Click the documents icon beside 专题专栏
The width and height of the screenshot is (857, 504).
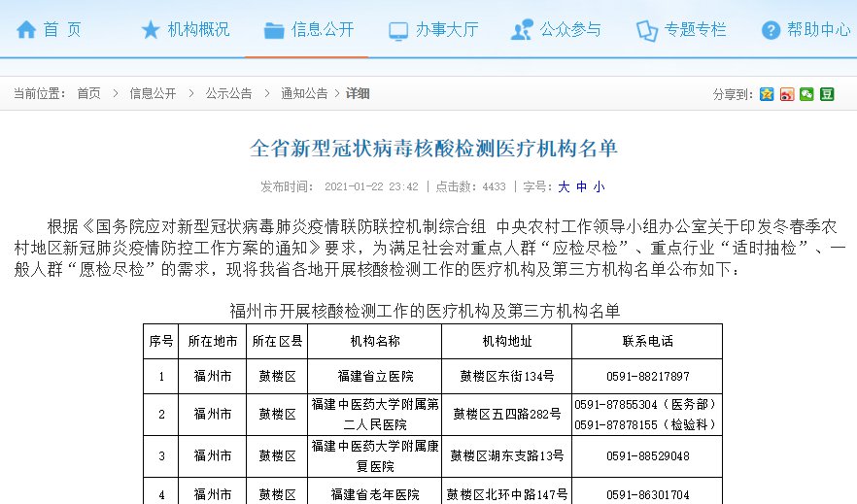(x=647, y=30)
